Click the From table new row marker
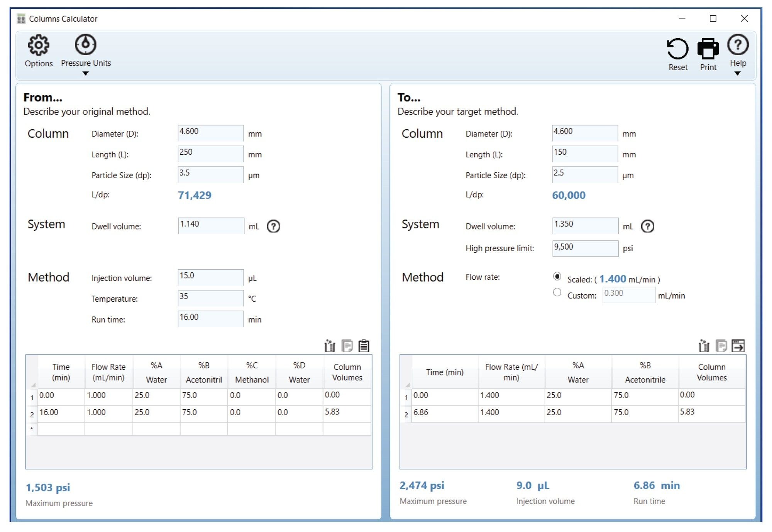 [x=32, y=429]
